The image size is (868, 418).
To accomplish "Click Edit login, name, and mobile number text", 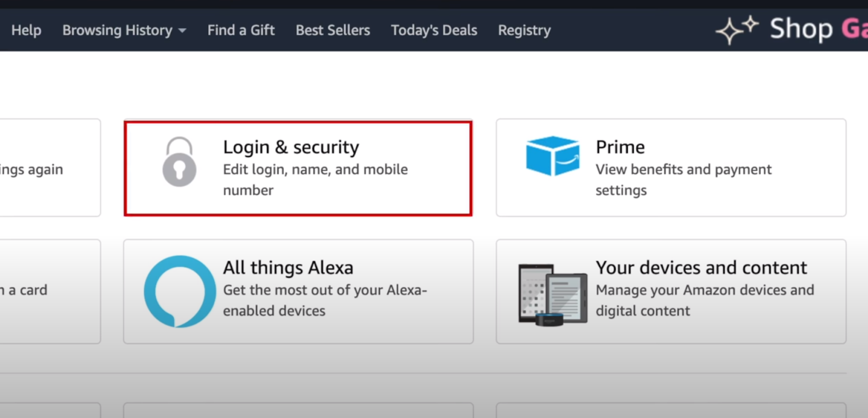I will point(315,179).
